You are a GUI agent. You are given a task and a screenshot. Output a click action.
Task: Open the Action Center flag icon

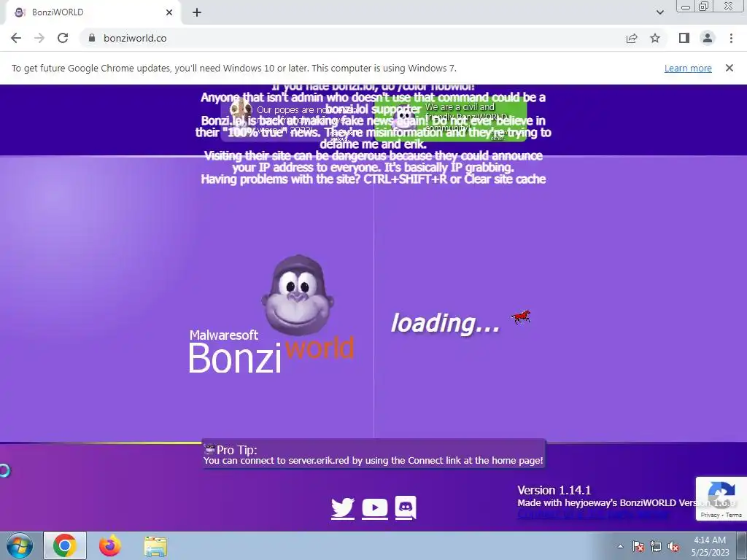pos(638,546)
